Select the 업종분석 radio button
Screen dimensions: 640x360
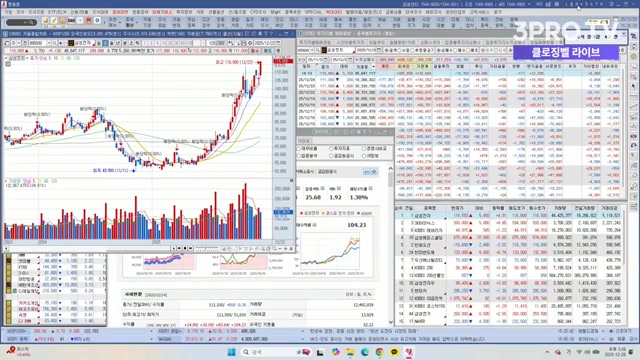click(299, 156)
